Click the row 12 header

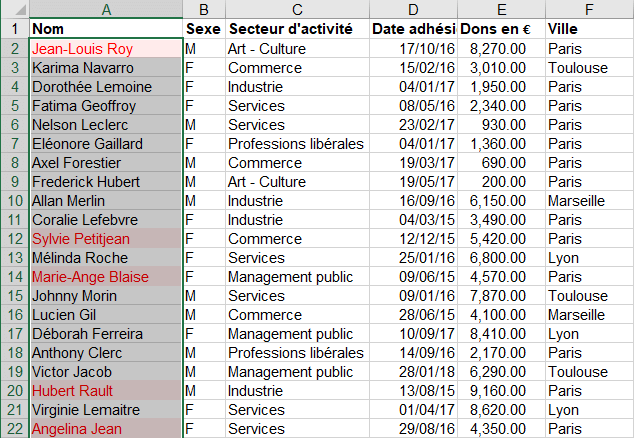tap(13, 239)
